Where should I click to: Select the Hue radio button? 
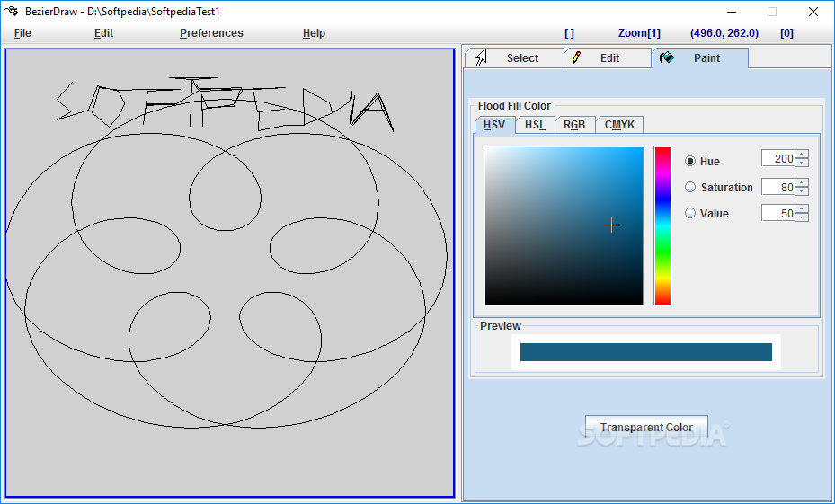coord(690,161)
